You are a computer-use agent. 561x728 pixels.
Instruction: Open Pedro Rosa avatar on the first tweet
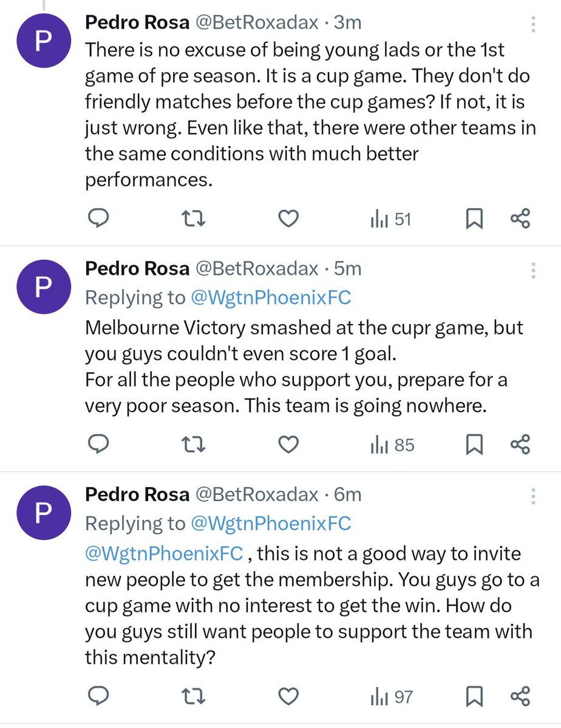[41, 42]
